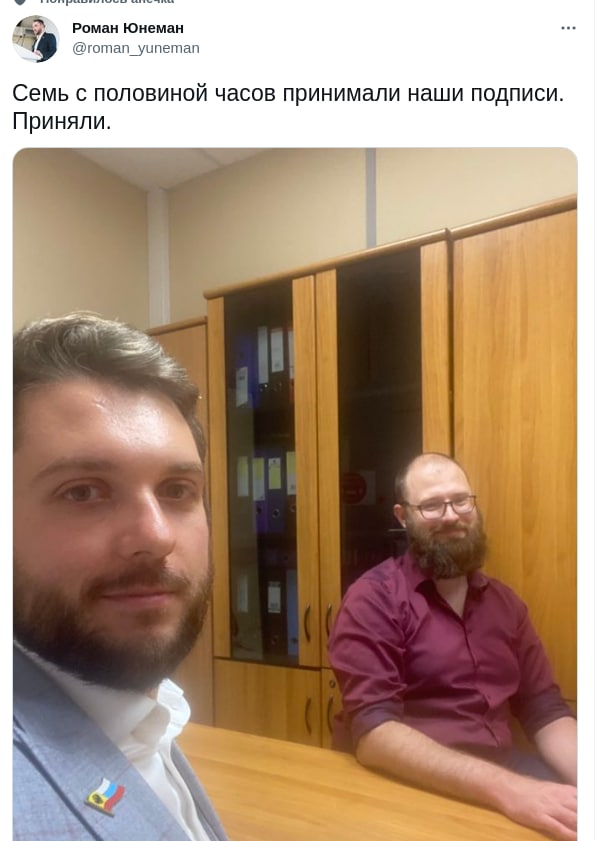Visit the @roman_yuneman handle link
Image resolution: width=606 pixels, height=841 pixels.
pos(136,48)
